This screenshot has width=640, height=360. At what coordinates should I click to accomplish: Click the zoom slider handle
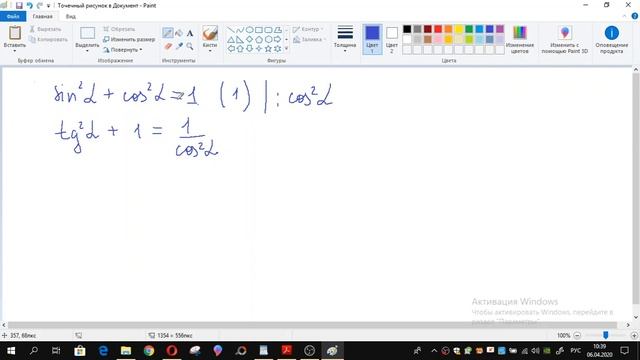point(606,336)
